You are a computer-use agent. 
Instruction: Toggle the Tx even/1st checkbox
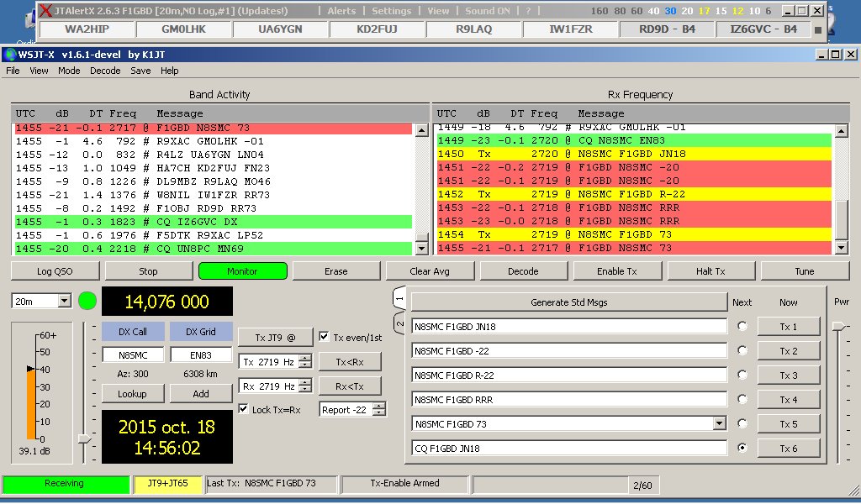[324, 337]
